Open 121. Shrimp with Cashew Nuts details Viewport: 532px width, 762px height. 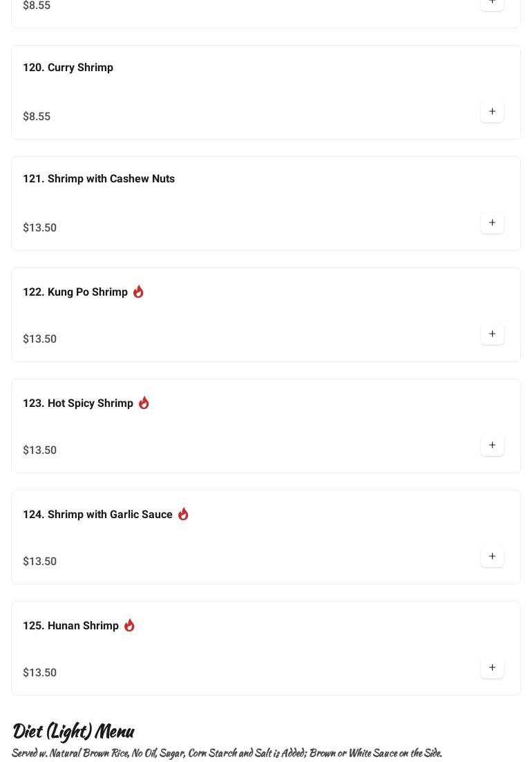tap(99, 179)
